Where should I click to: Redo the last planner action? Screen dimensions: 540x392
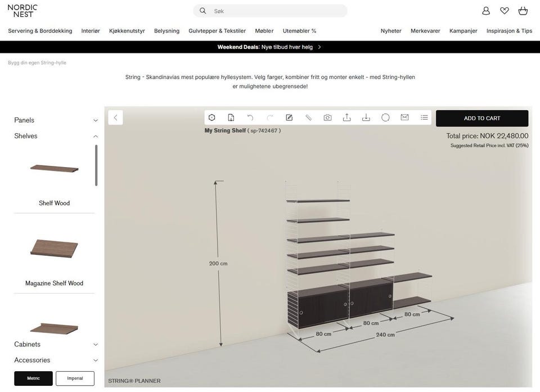coord(269,118)
